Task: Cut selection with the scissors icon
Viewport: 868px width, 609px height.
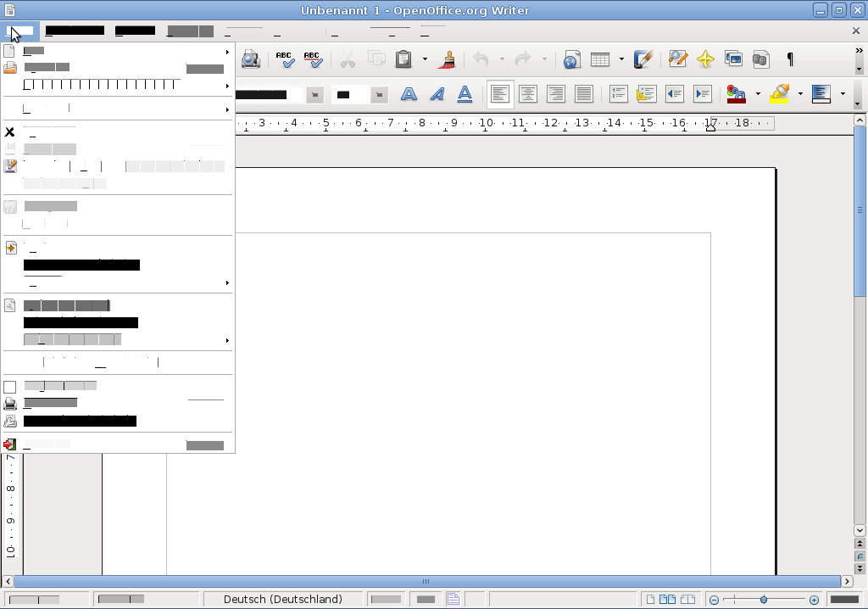Action: tap(348, 59)
